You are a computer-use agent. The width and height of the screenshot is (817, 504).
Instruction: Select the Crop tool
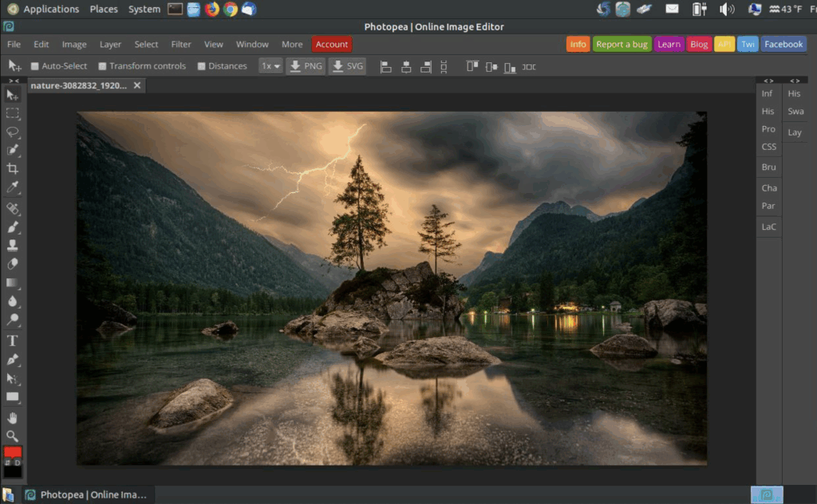tap(13, 169)
